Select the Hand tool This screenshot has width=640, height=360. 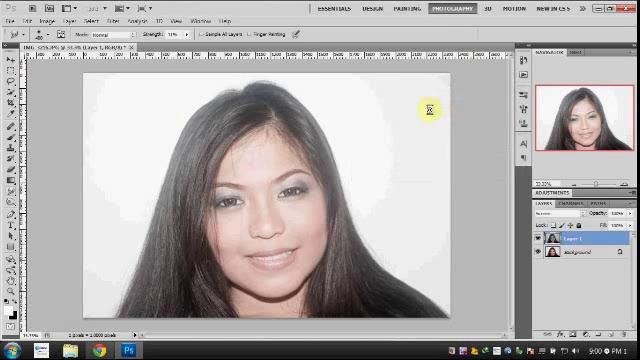[11, 281]
